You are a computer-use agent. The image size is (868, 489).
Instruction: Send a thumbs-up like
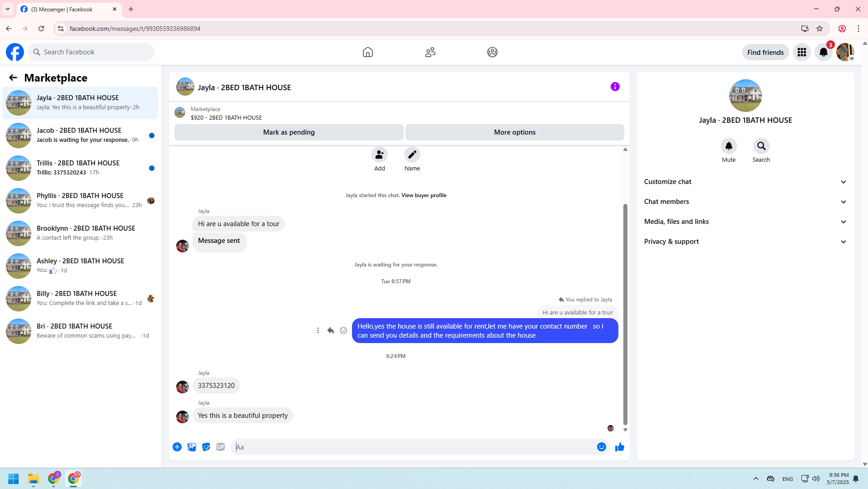click(x=620, y=447)
